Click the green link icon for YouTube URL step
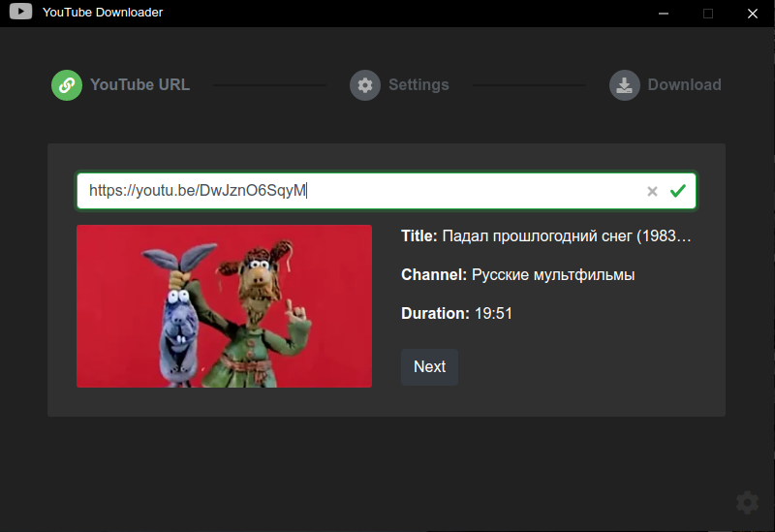Screen dimensions: 775x532 point(67,85)
